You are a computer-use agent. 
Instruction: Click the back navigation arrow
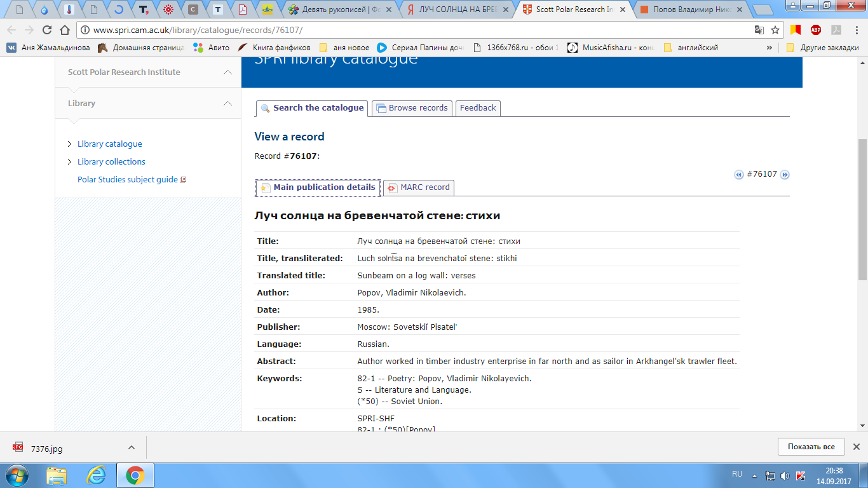click(x=11, y=30)
